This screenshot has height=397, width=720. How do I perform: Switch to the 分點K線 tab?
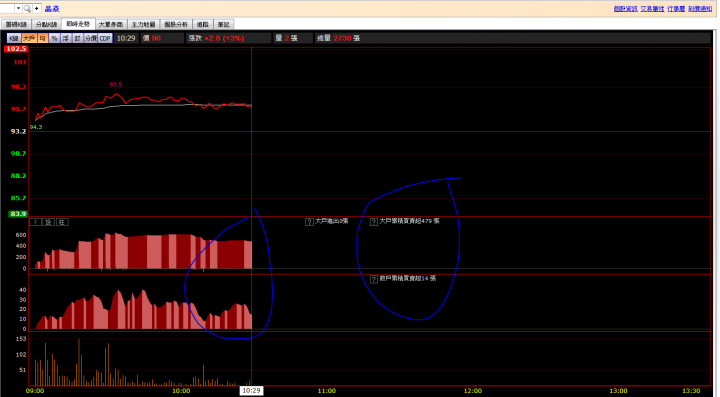(46, 24)
